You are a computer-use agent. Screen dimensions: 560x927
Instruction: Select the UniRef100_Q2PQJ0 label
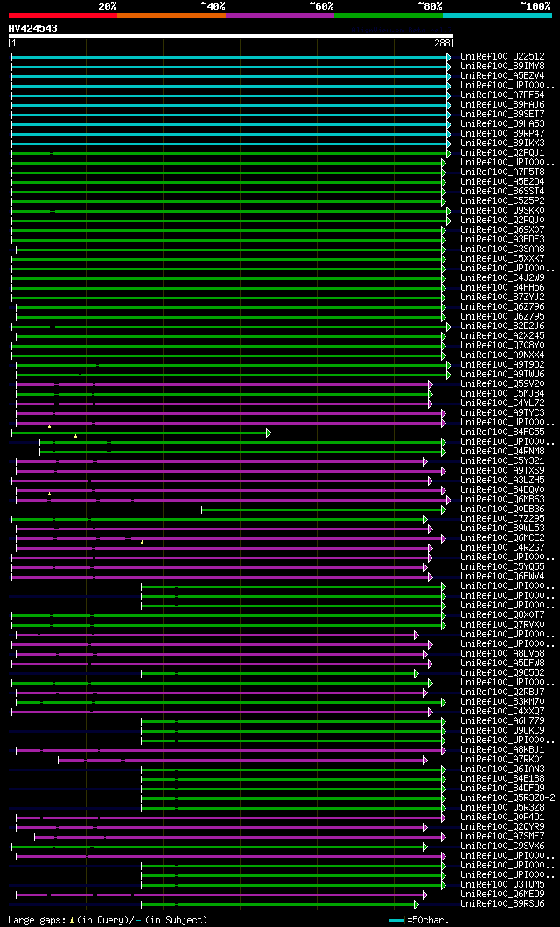click(503, 221)
